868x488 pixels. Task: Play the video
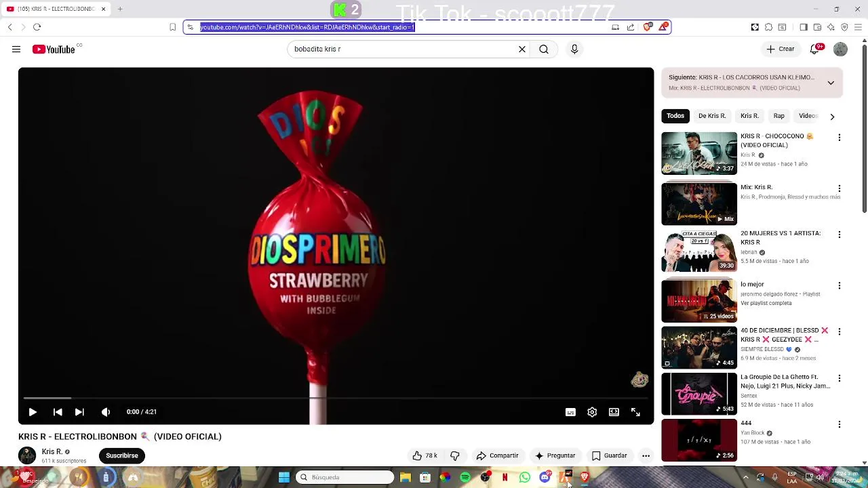[x=33, y=412]
